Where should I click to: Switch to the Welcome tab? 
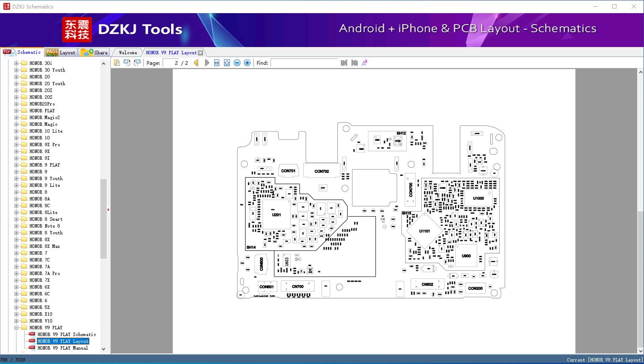pyautogui.click(x=128, y=53)
